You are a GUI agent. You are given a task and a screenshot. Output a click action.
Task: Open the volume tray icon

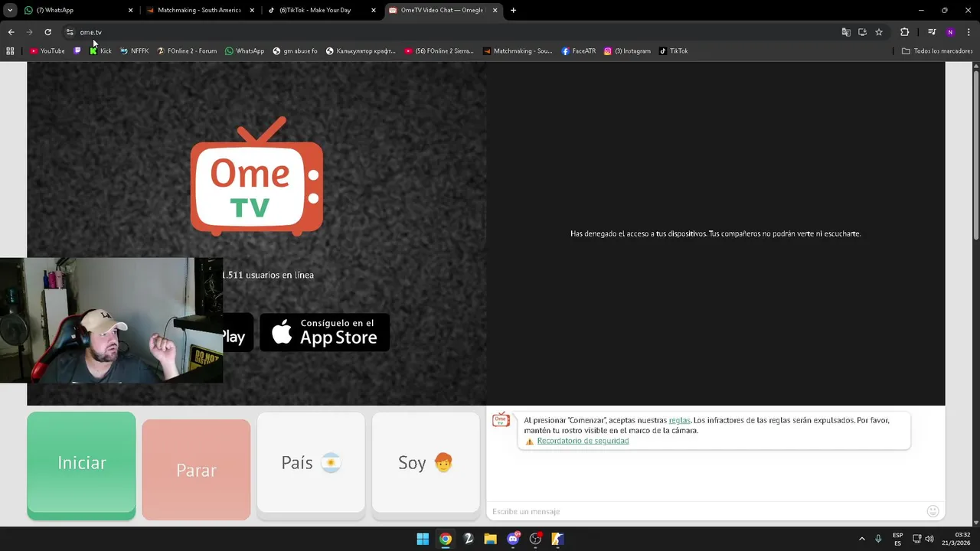(929, 539)
